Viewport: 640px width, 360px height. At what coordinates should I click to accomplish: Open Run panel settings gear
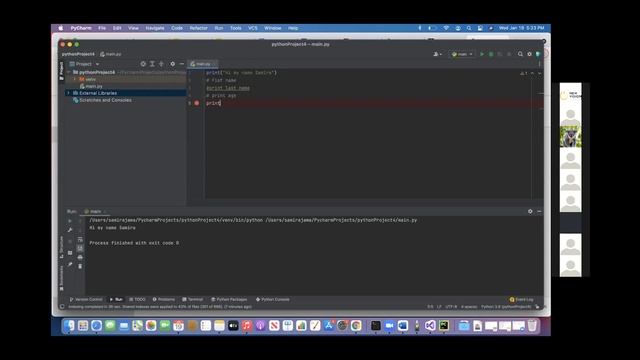530,211
